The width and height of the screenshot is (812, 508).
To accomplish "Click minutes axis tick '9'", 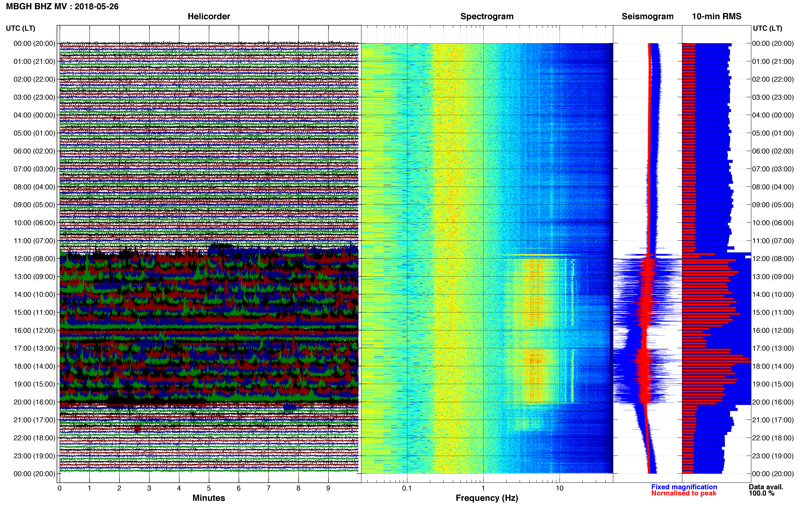I will 328,488.
